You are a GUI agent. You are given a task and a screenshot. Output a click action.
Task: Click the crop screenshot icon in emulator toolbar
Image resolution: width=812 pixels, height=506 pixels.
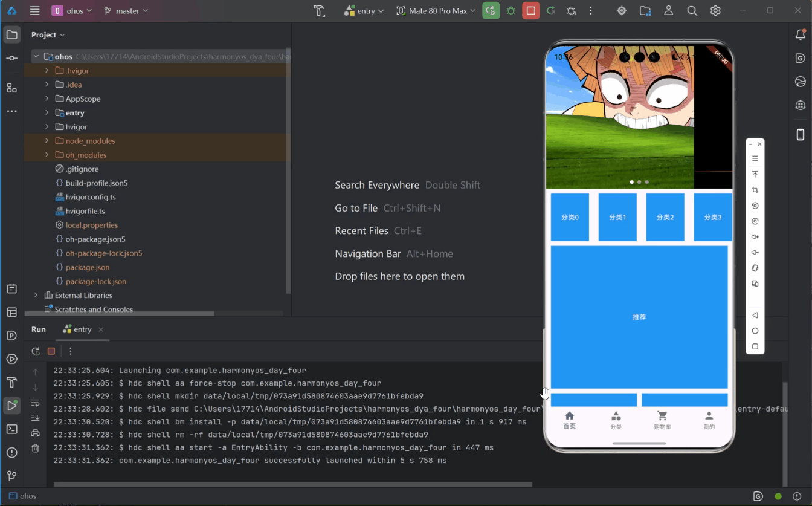[x=755, y=190]
